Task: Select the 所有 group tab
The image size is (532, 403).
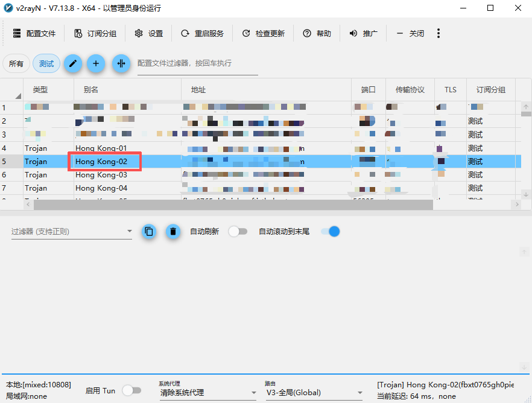Action: tap(16, 63)
